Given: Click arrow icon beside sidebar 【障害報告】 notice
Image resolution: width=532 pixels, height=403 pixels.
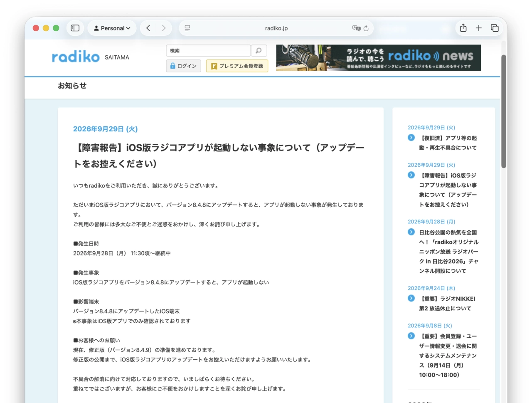Looking at the screenshot, I should point(411,175).
